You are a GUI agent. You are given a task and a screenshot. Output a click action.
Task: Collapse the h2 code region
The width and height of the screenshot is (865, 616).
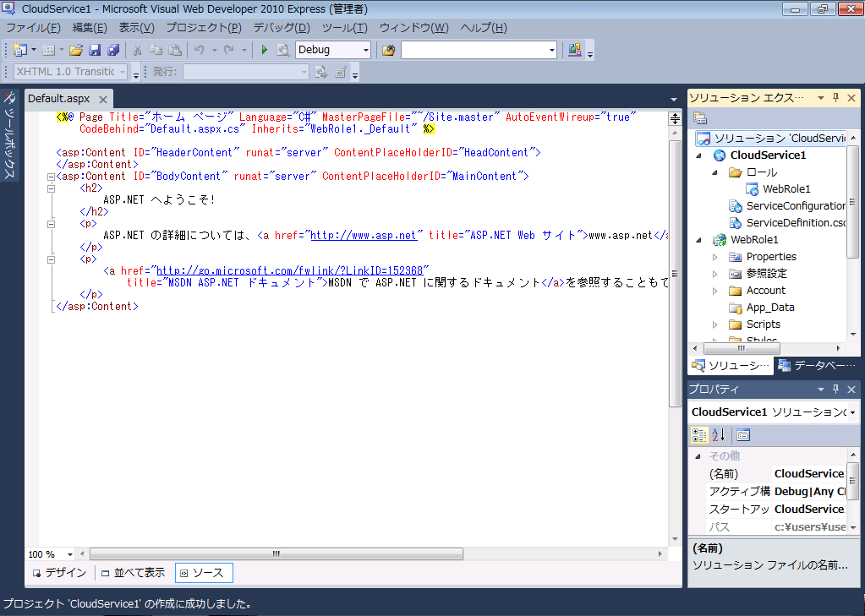(x=51, y=188)
